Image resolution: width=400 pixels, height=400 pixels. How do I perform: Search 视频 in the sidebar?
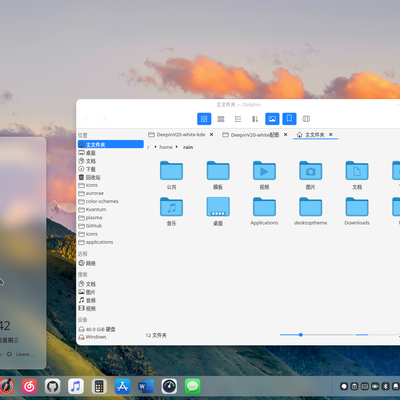(x=111, y=309)
